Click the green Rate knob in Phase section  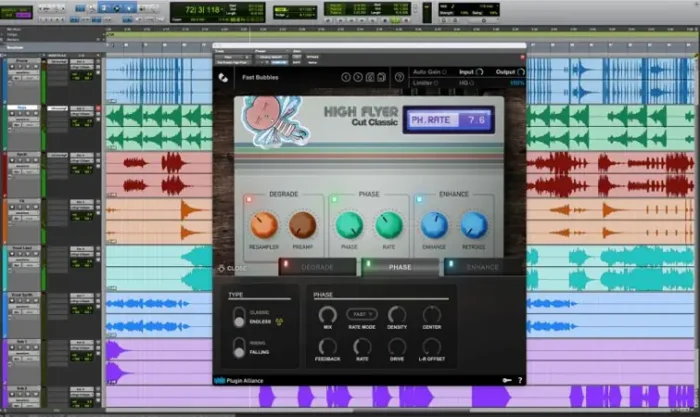click(388, 225)
